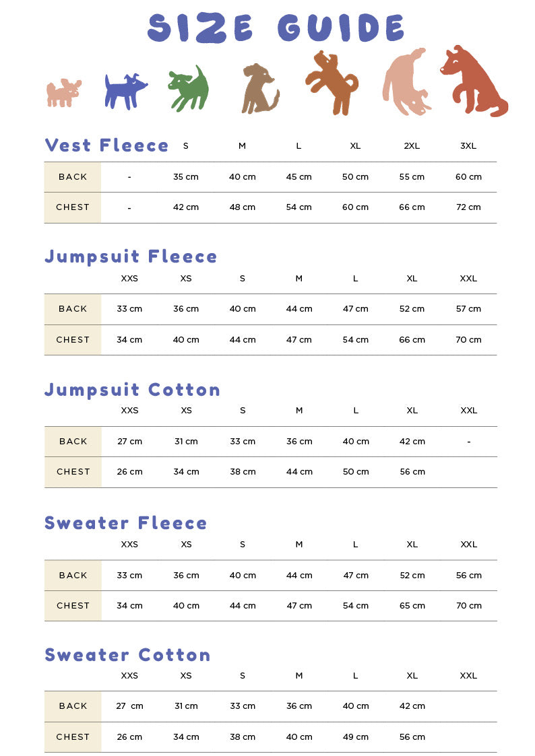Click the 3XL column header

[468, 146]
